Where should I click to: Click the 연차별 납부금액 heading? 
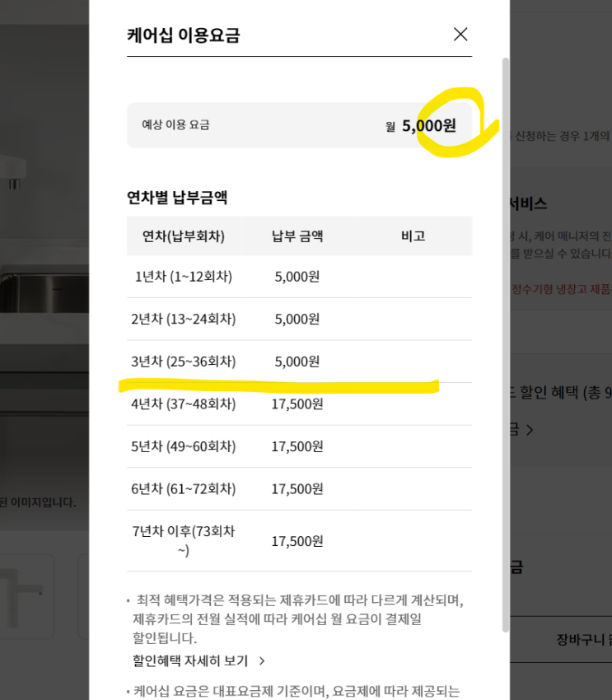tap(177, 197)
